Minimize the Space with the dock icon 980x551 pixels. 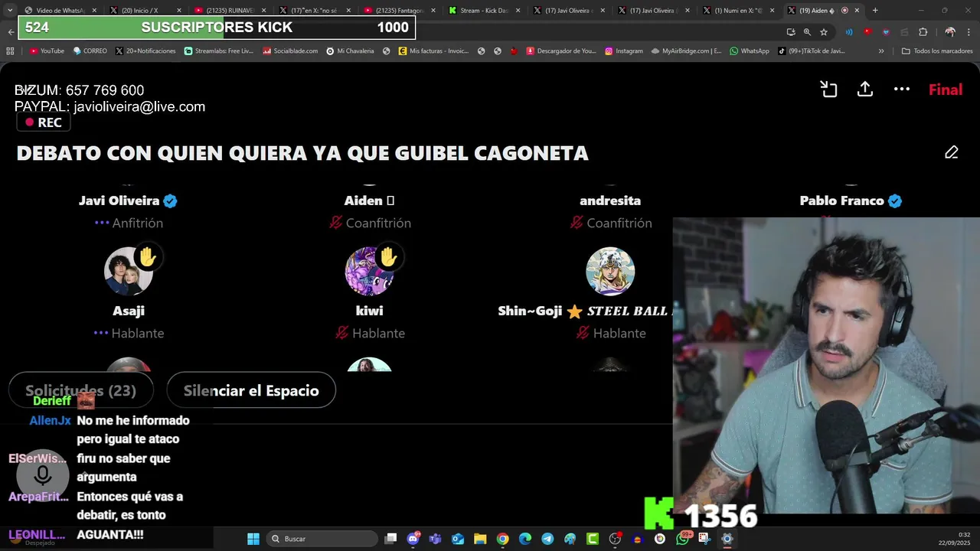click(x=828, y=90)
